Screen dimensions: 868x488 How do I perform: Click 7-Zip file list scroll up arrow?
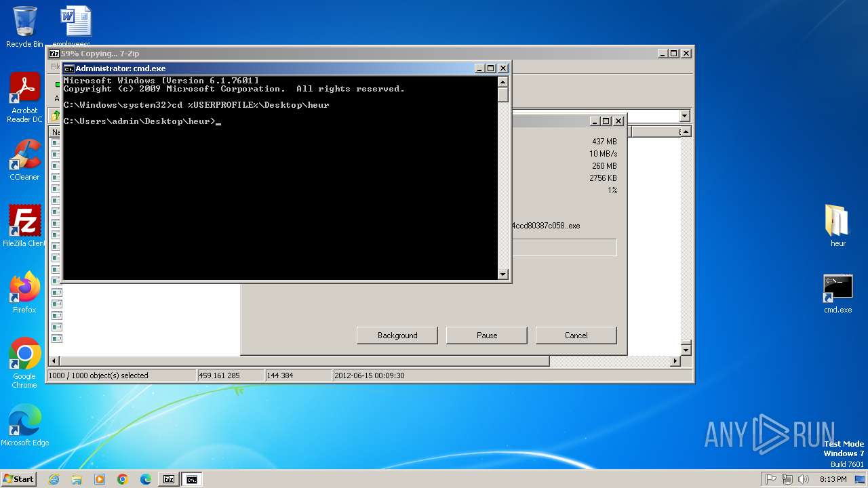pos(686,132)
